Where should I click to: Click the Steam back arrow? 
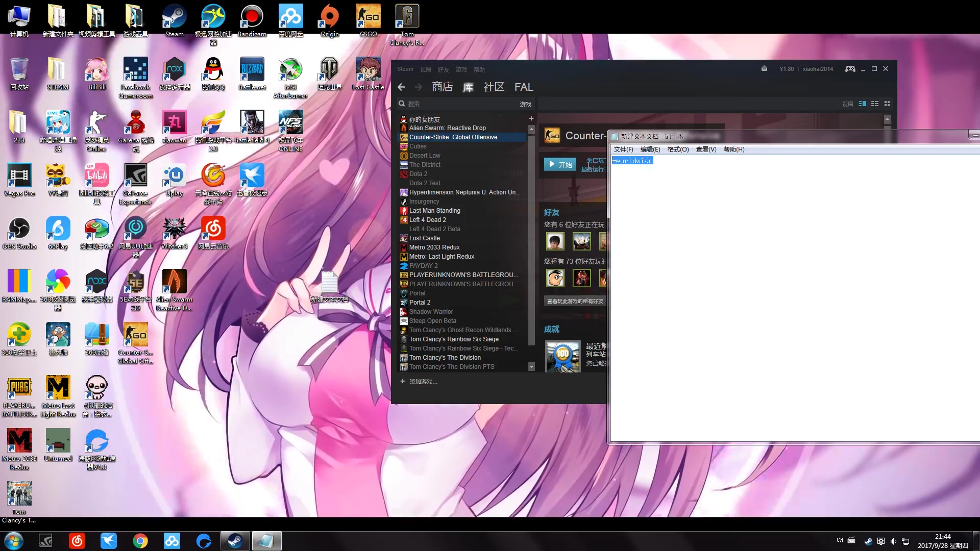(x=402, y=87)
